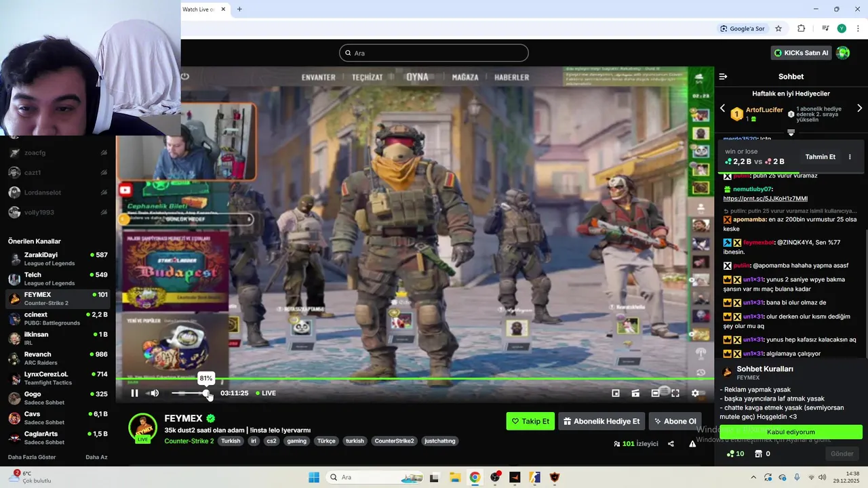The width and height of the screenshot is (868, 488).
Task: Select the gaming tag chip
Action: click(296, 441)
